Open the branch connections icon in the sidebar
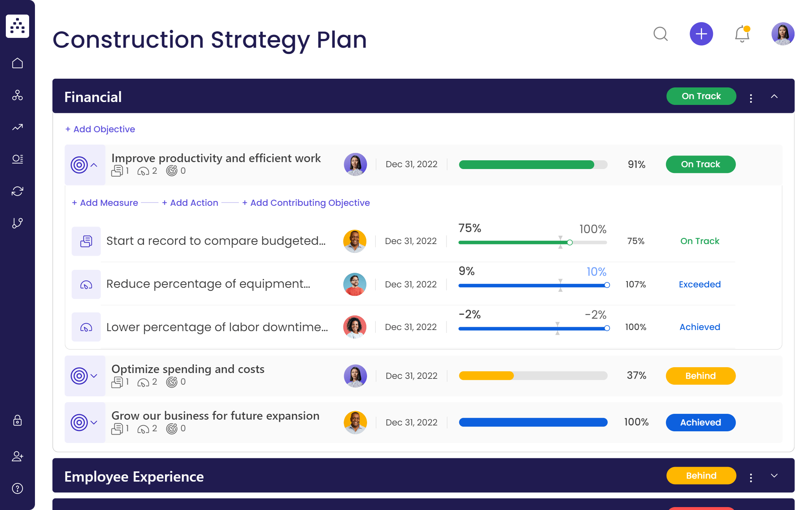Viewport: 812px width, 510px height. coord(17,223)
